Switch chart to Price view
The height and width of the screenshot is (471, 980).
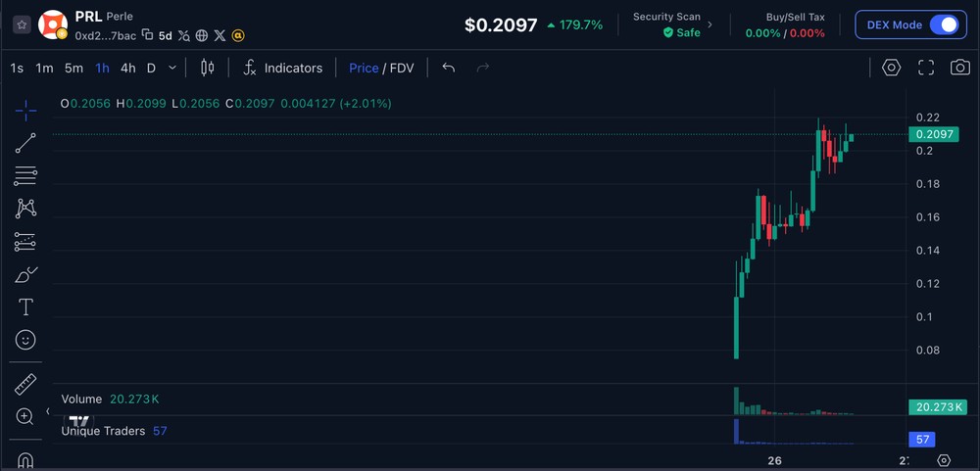coord(364,69)
